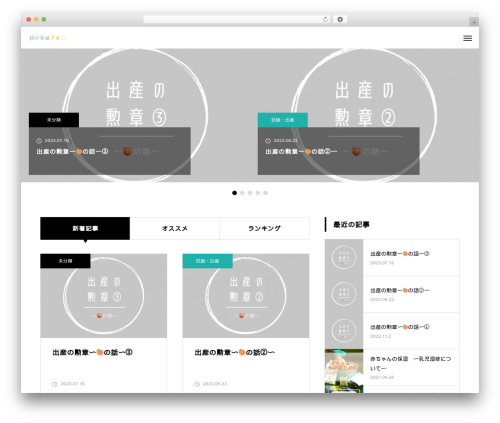Select the fifth carousel dot
This screenshot has height=423, width=500.
click(x=265, y=193)
